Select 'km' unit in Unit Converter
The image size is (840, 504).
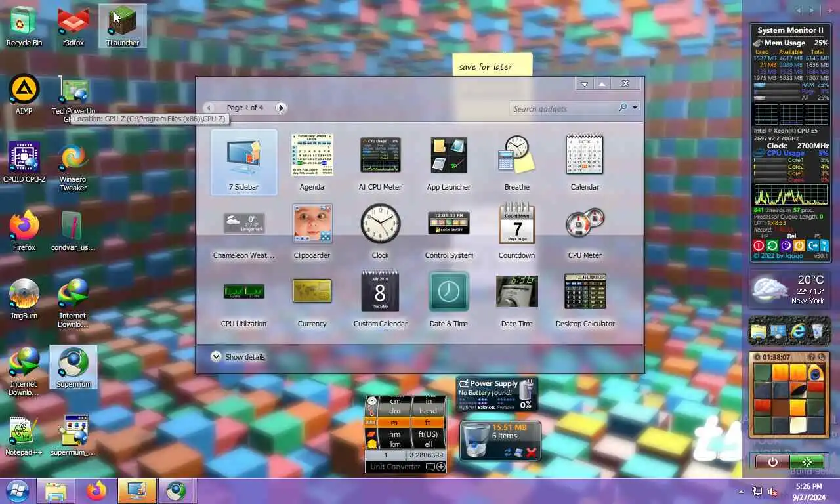click(x=395, y=444)
